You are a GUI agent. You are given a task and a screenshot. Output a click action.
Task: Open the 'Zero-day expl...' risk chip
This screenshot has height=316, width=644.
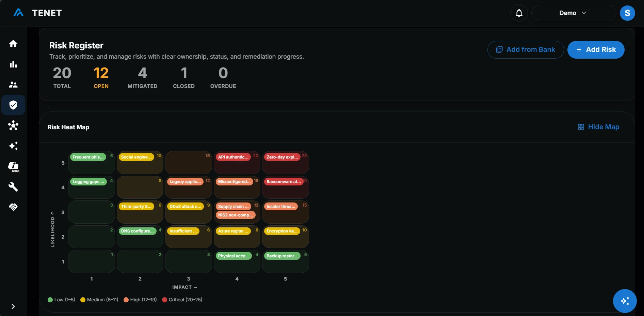(x=282, y=157)
